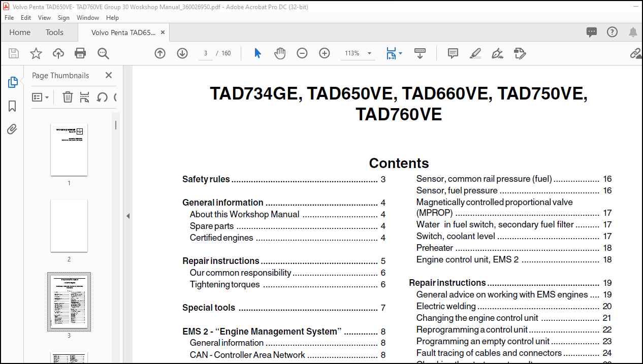Print the document with the printer icon

pos(80,53)
